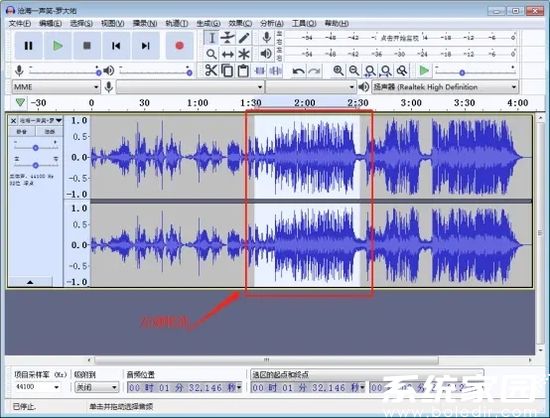Start recording with the red Record button
Image resolution: width=550 pixels, height=418 pixels.
[180, 46]
